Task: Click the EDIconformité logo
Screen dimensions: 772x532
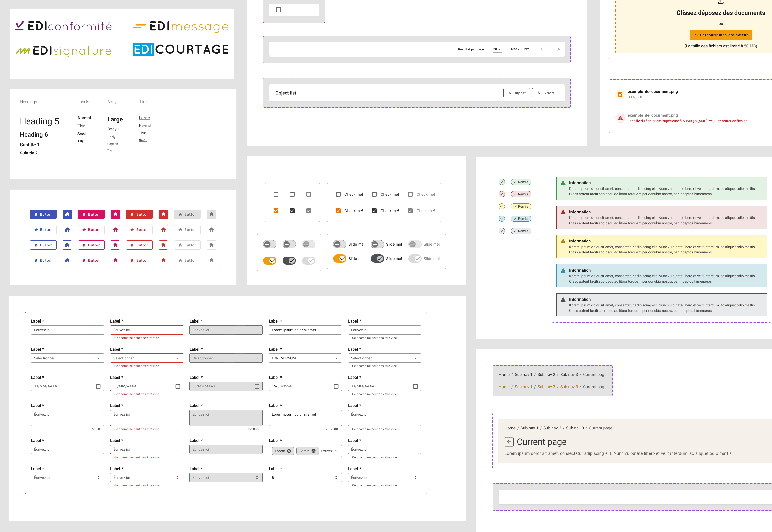Action: tap(63, 26)
